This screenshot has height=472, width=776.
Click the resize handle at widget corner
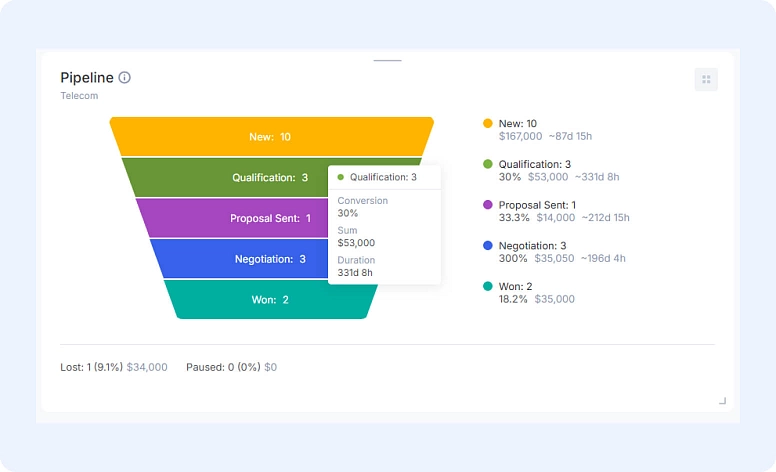[722, 401]
